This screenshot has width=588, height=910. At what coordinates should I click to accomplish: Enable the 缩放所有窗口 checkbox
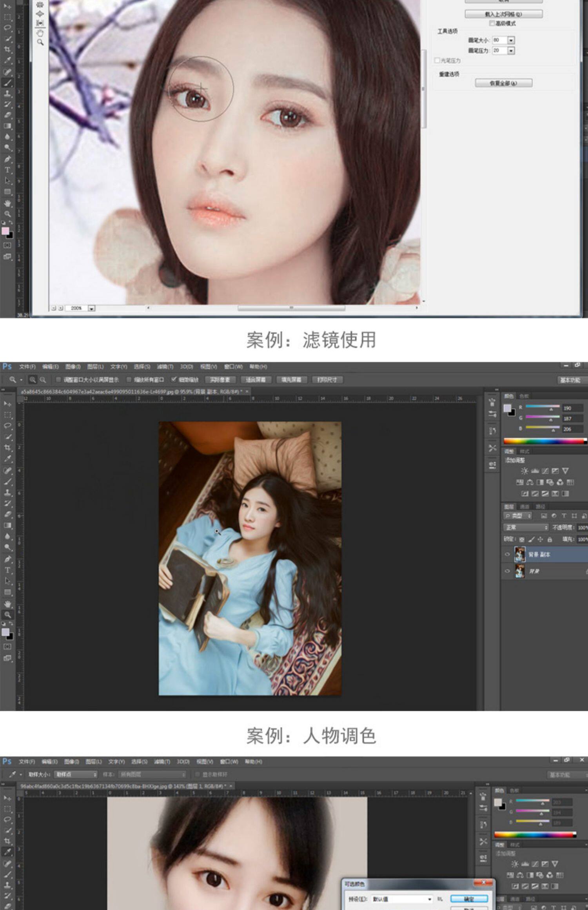(129, 380)
